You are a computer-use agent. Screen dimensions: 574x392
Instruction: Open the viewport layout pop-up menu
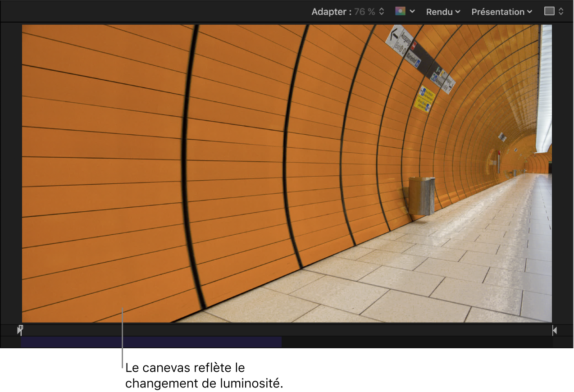[554, 11]
